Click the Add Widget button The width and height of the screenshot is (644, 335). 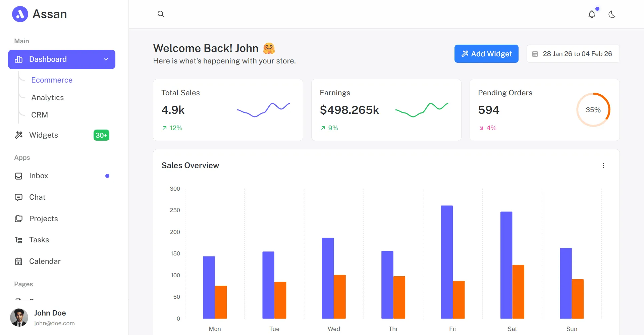pyautogui.click(x=486, y=54)
